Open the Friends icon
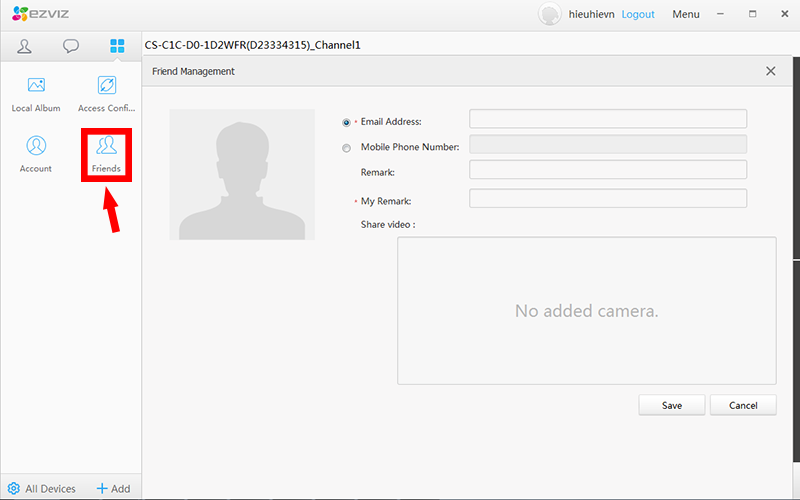Image resolution: width=800 pixels, height=500 pixels. tap(106, 147)
